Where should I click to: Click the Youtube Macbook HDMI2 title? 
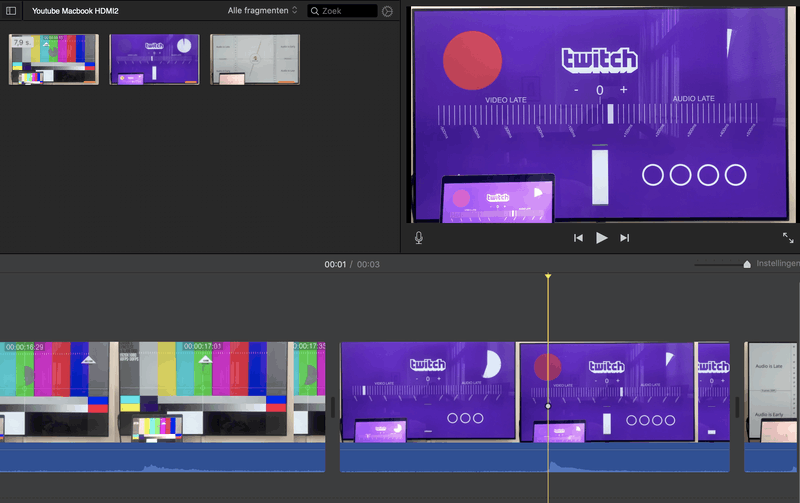(x=76, y=11)
